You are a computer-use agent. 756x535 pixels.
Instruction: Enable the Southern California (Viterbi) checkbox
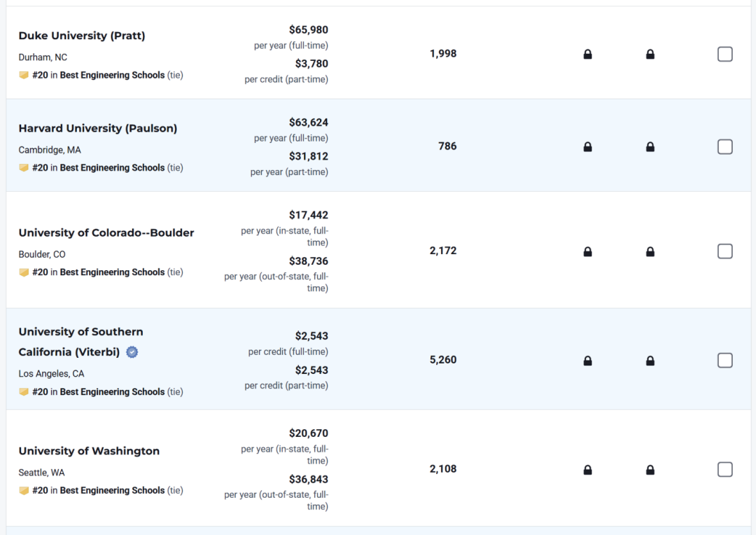[x=724, y=361]
